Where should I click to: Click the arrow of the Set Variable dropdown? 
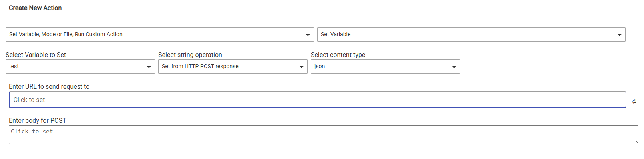click(619, 35)
